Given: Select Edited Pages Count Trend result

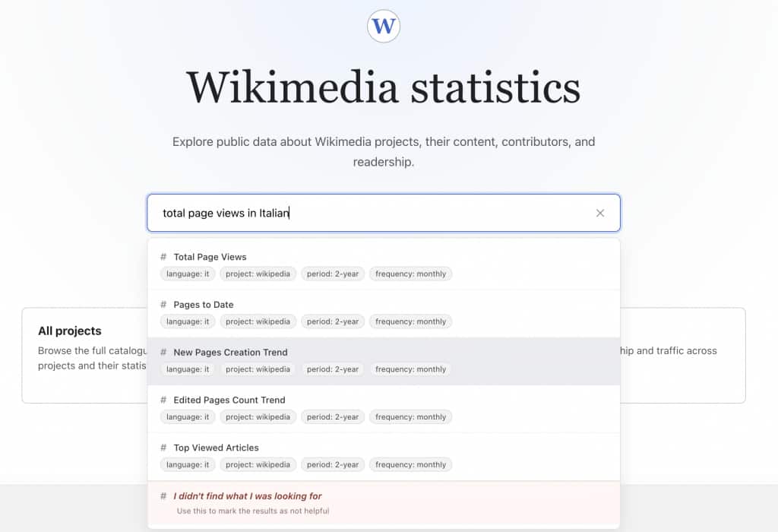Looking at the screenshot, I should 384,409.
